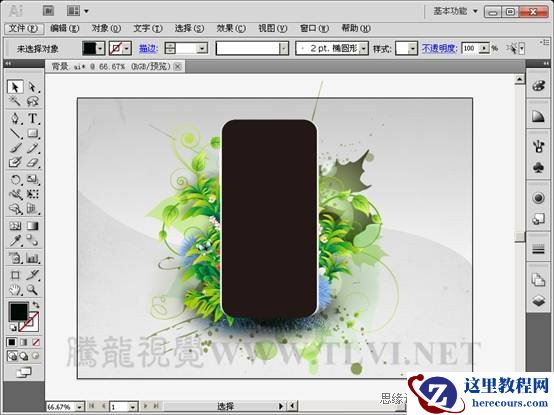Open the 对象 menu
This screenshot has width=554, height=415.
[106, 28]
